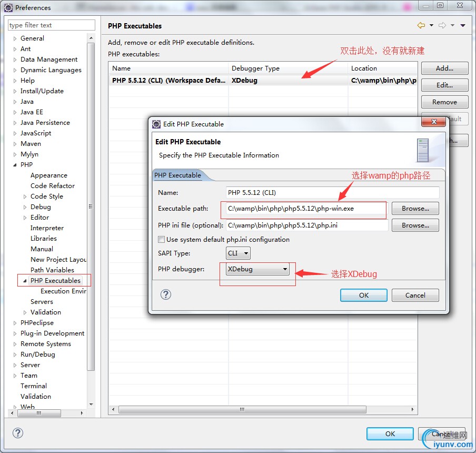Click the Add... button
476x453 pixels.
pyautogui.click(x=445, y=68)
